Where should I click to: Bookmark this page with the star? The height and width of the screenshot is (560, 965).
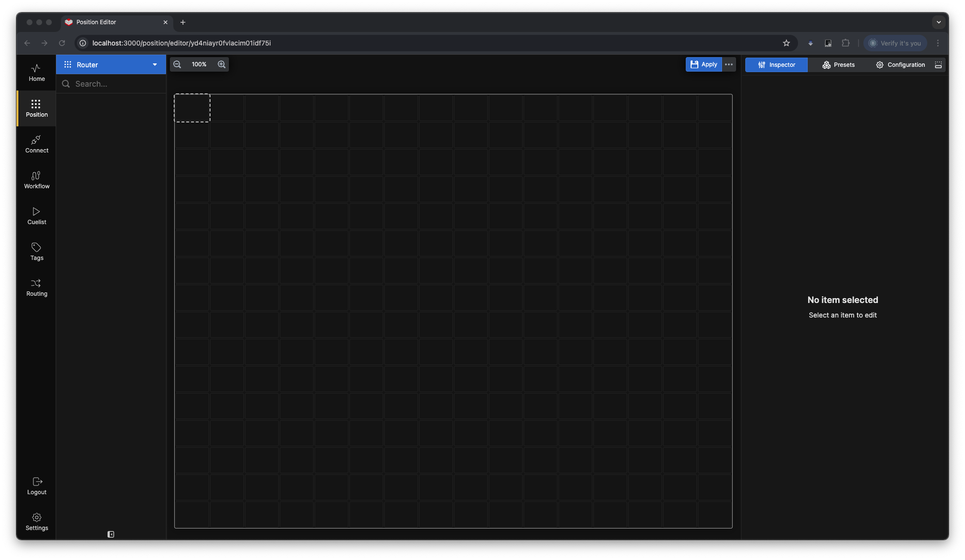[x=786, y=43]
